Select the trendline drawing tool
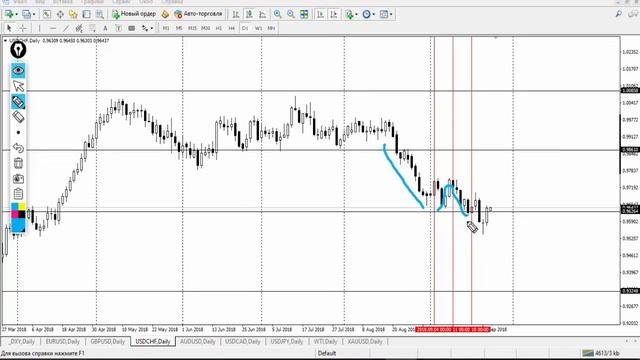This screenshot has width=640, height=360. pyautogui.click(x=66, y=28)
